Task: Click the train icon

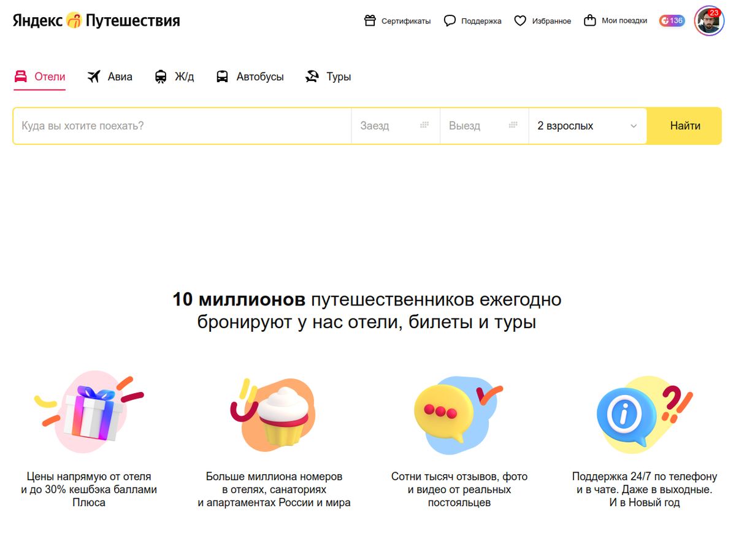Action: [161, 77]
